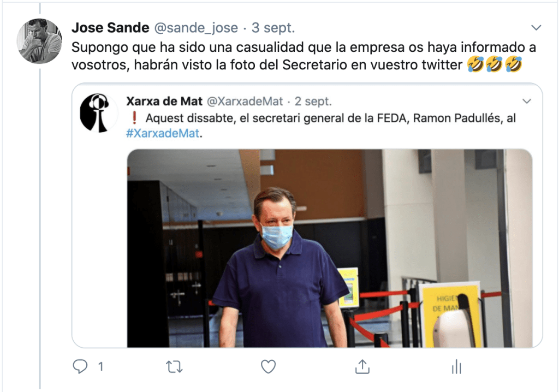Open quoted tweet text about Ramon Padullés
This screenshot has height=392, width=559.
point(321,126)
